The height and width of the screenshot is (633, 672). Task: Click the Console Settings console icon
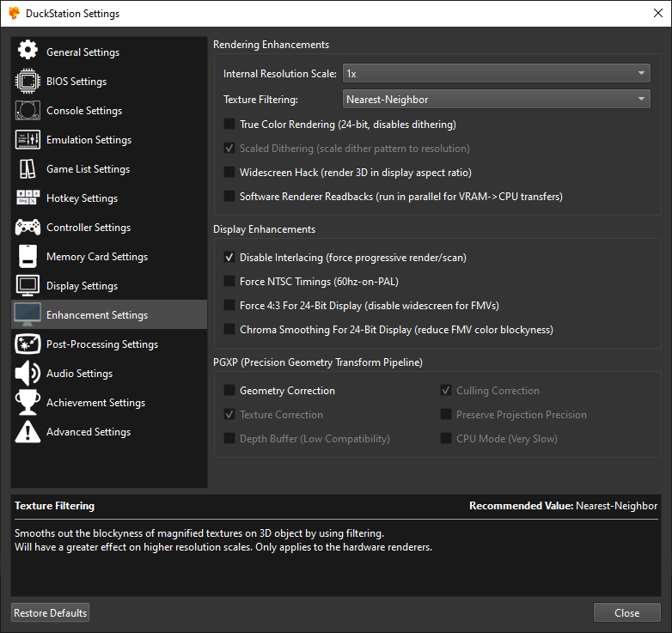tap(27, 111)
